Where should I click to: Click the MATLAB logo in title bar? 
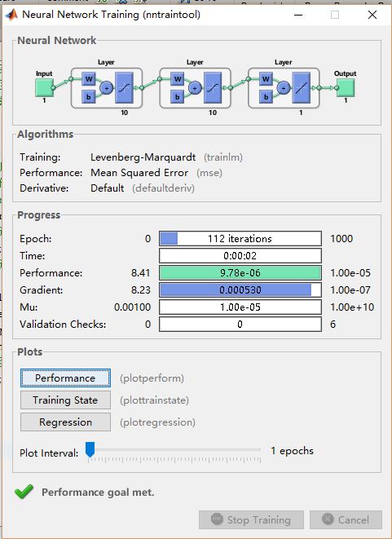click(11, 15)
